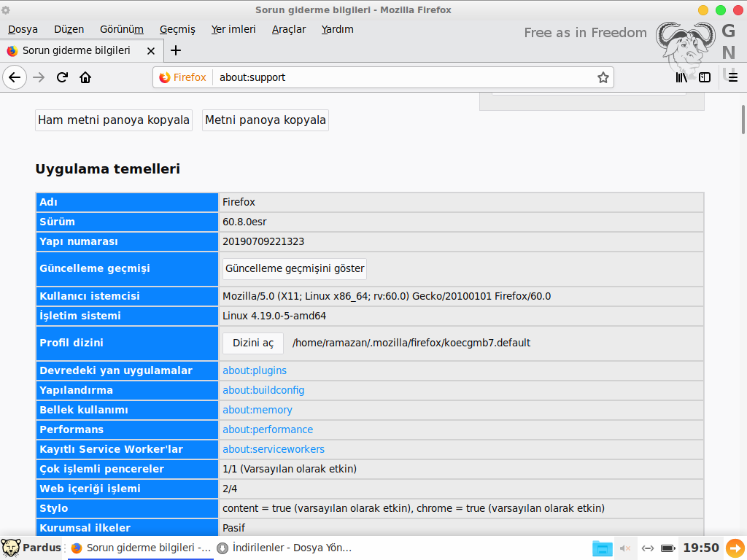Click the Web içeriği işlemi value 2/4
The height and width of the screenshot is (560, 747).
coord(230,489)
